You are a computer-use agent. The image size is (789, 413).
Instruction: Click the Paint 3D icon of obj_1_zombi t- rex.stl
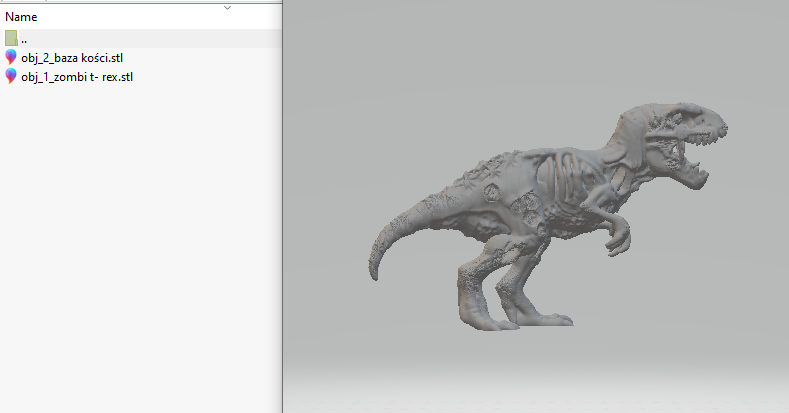click(11, 76)
